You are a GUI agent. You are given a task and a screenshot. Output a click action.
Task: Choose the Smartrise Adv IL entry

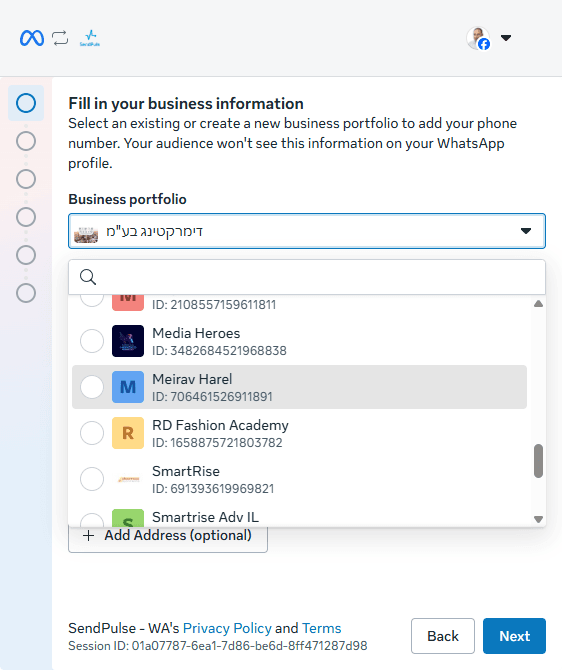coord(299,517)
